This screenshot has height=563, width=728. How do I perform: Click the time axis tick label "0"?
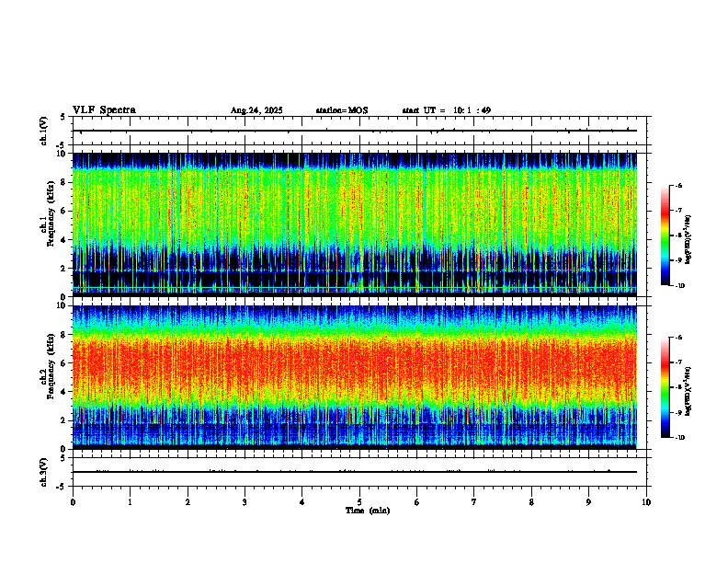73,502
